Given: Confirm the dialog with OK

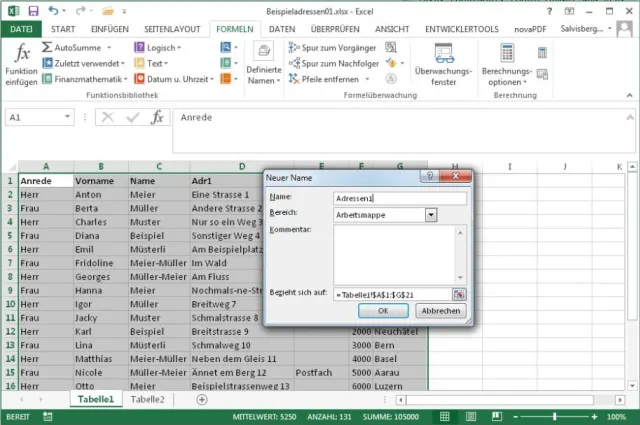Looking at the screenshot, I should (x=385, y=311).
